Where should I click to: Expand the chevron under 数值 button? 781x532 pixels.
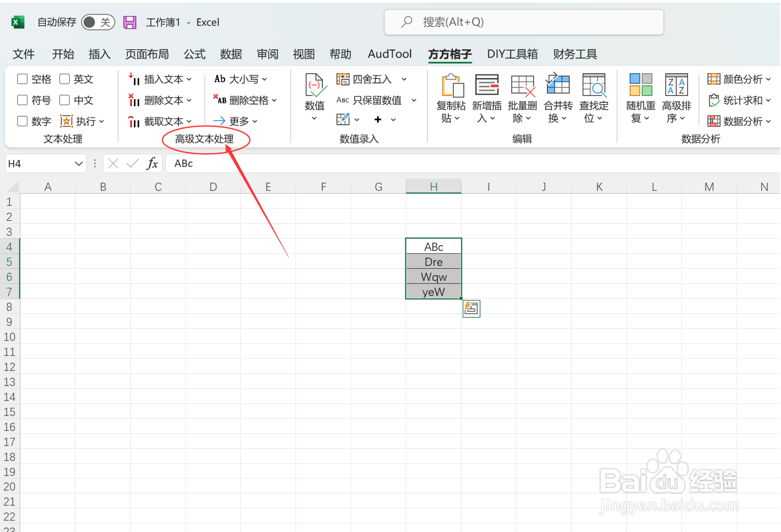click(314, 118)
